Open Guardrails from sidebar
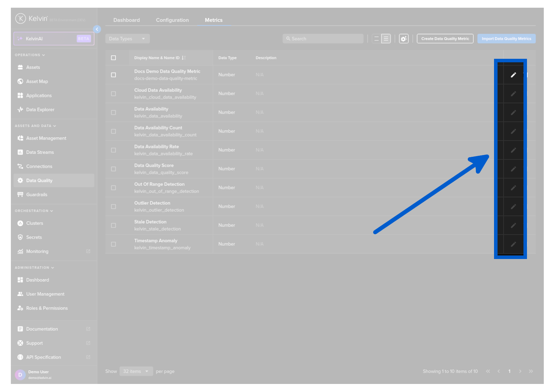This screenshot has width=555, height=392. [36, 195]
